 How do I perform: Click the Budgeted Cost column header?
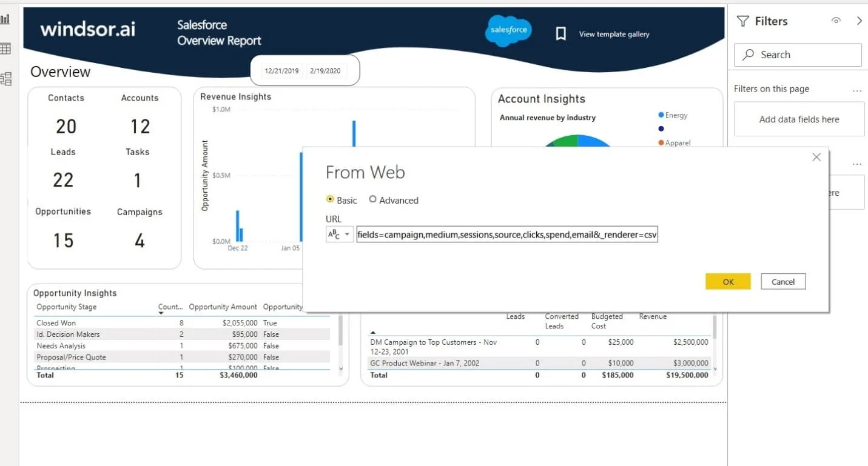[x=607, y=321]
